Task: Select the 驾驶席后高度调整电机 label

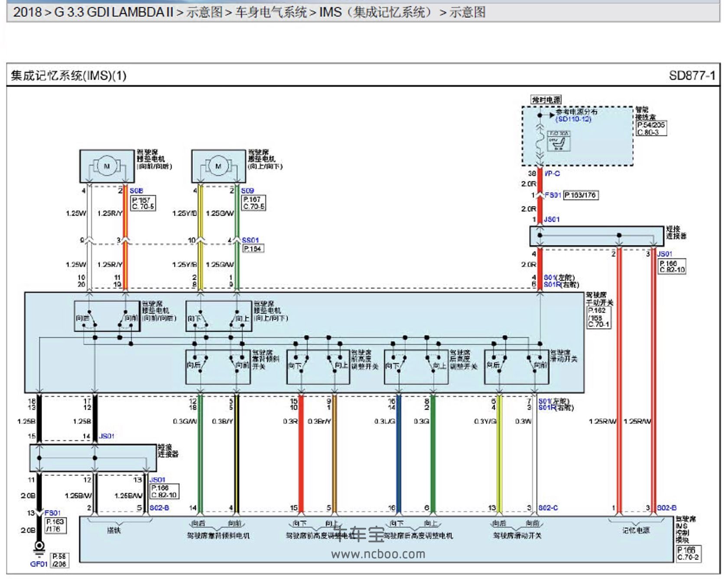Action: coord(419,536)
